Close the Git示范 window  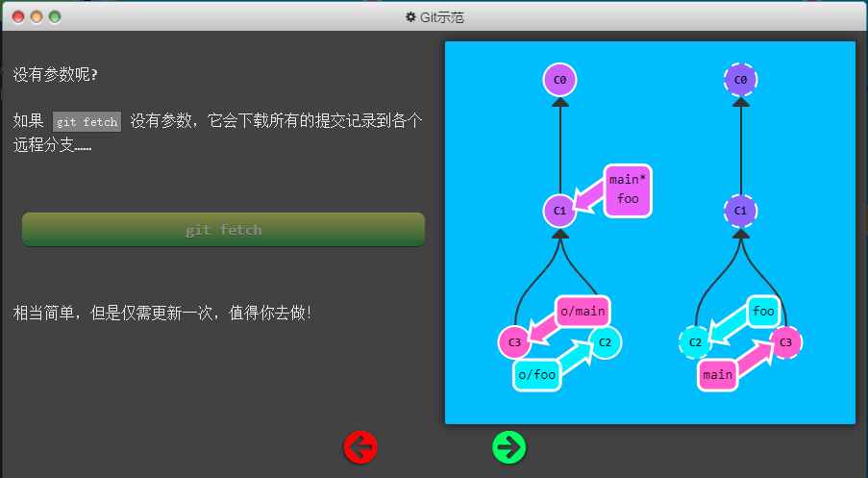click(18, 17)
